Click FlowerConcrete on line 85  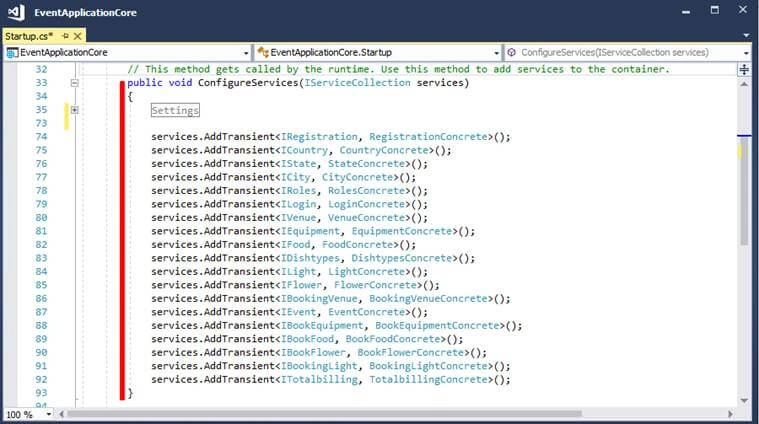(x=375, y=285)
